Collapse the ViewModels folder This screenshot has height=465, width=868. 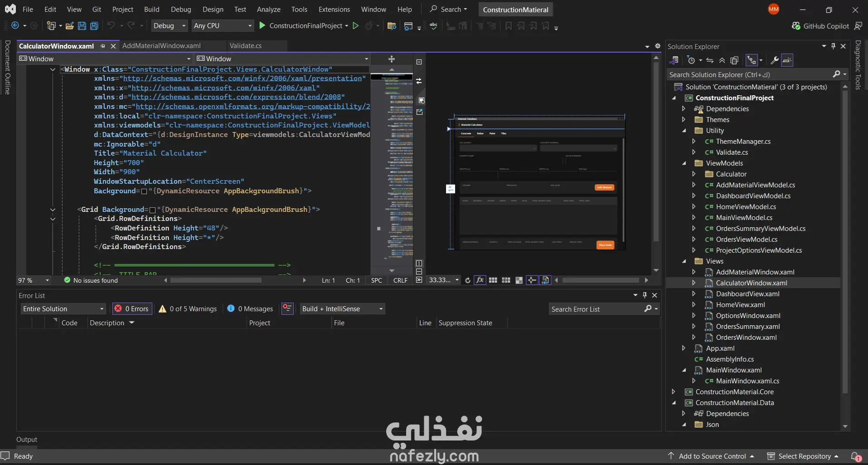(684, 163)
